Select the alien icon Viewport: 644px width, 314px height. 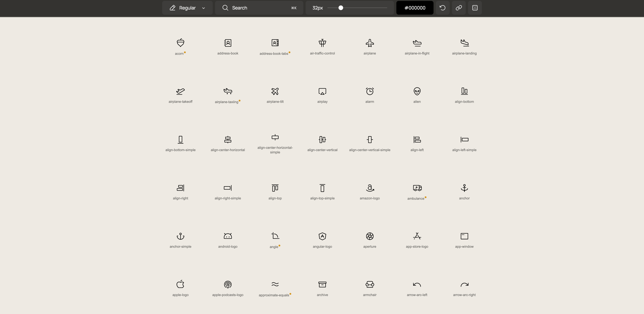(x=417, y=91)
